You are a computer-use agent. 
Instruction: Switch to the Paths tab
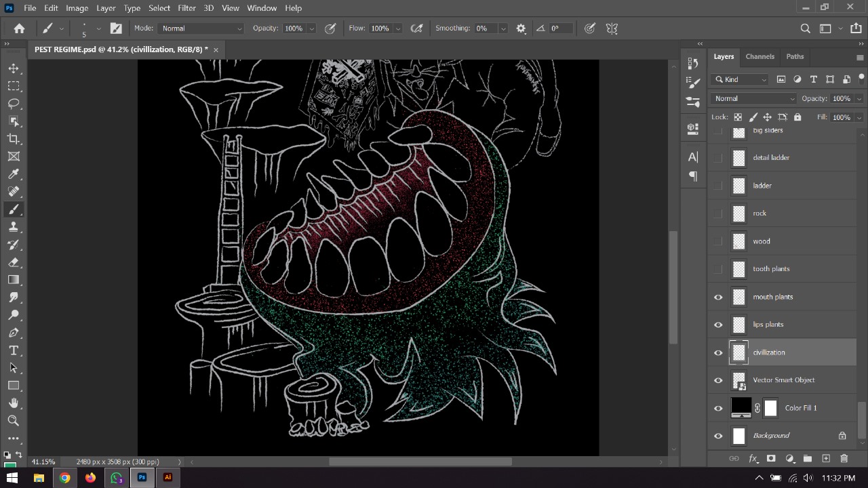(795, 56)
